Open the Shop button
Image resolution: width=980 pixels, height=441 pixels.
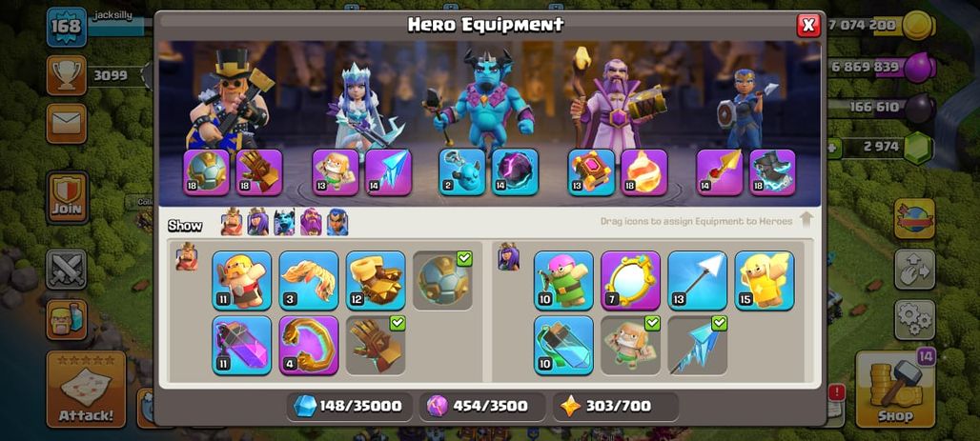tap(895, 390)
